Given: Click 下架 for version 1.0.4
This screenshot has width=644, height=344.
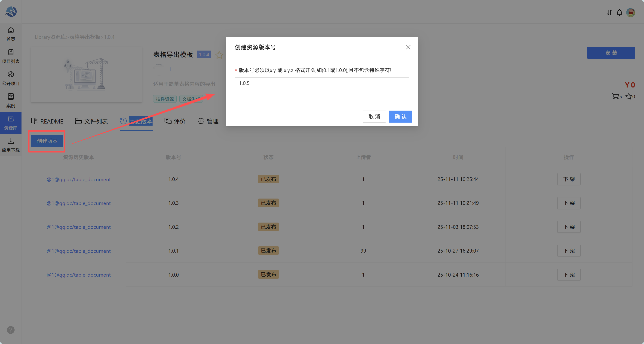Looking at the screenshot, I should (569, 179).
